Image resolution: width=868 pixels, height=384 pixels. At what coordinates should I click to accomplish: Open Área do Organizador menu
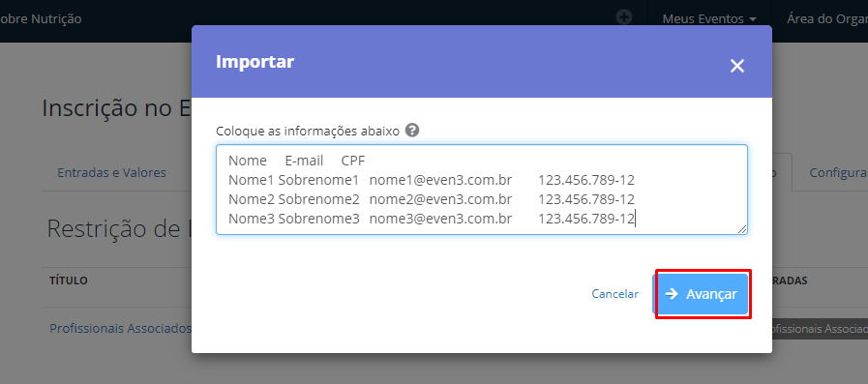tap(827, 18)
